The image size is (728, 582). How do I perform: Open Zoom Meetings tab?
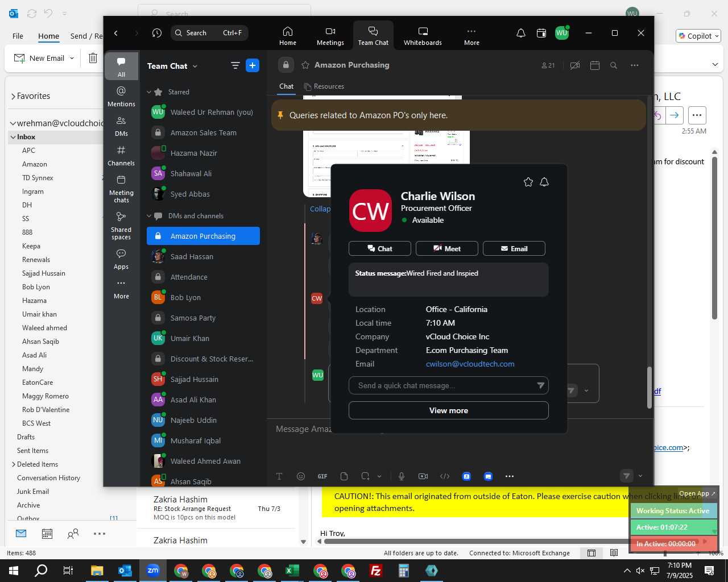[x=330, y=36]
